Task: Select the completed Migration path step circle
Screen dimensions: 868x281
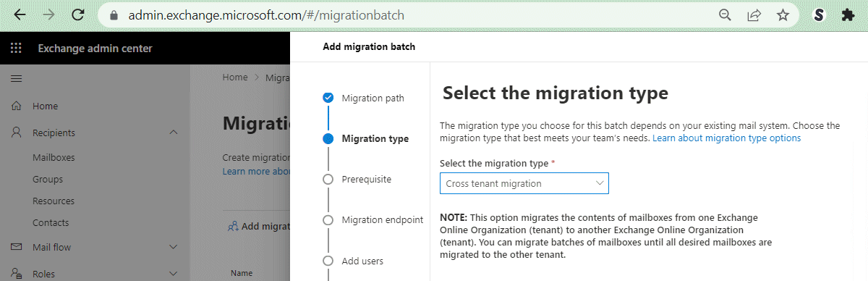Action: (x=328, y=98)
